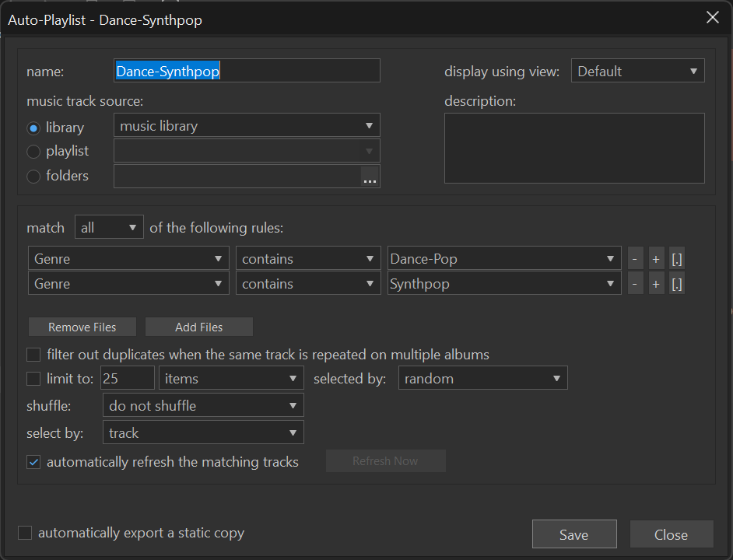The image size is (733, 560).
Task: Open the music library source dropdown
Action: tap(247, 125)
